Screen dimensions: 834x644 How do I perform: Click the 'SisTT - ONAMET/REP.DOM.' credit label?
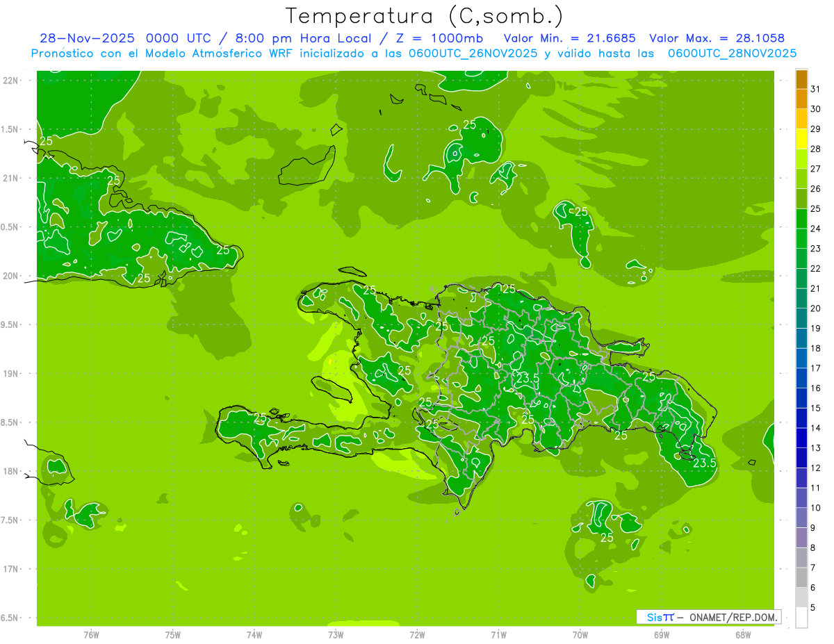coord(709,617)
